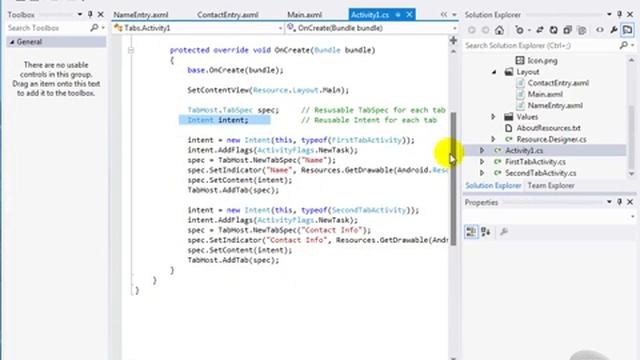The height and width of the screenshot is (360, 640).
Task: Collapse all items in Solution Explorer
Action: [x=567, y=30]
